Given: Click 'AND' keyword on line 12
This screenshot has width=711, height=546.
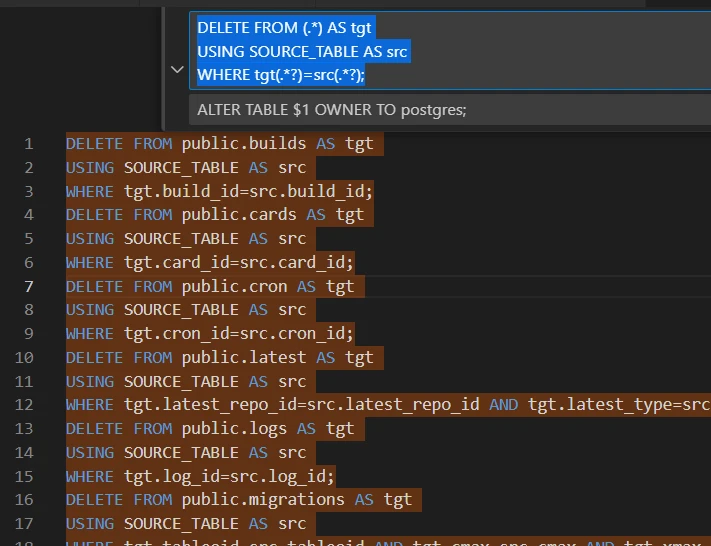Looking at the screenshot, I should click(503, 405).
